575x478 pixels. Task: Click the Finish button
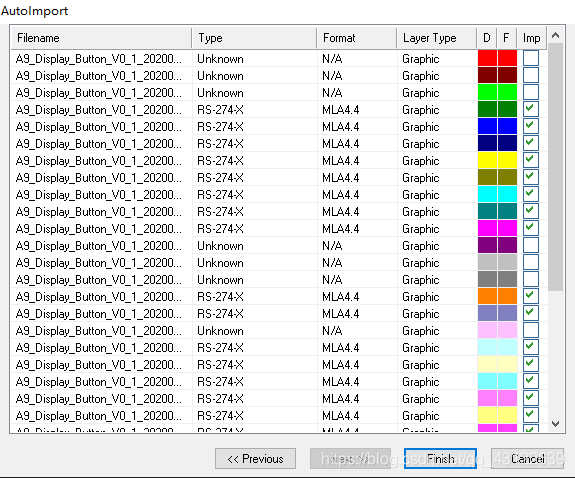[x=440, y=459]
